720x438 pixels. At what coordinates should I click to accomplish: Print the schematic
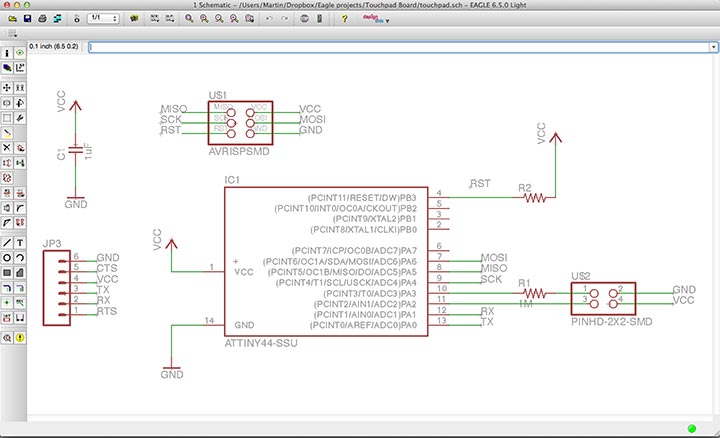point(42,19)
